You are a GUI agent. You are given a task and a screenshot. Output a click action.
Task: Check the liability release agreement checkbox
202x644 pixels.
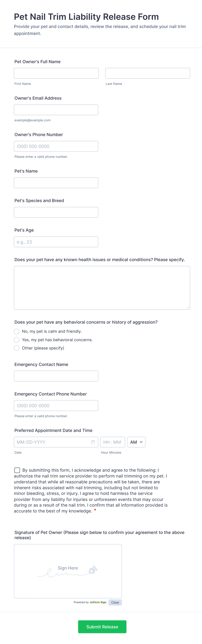(x=17, y=470)
